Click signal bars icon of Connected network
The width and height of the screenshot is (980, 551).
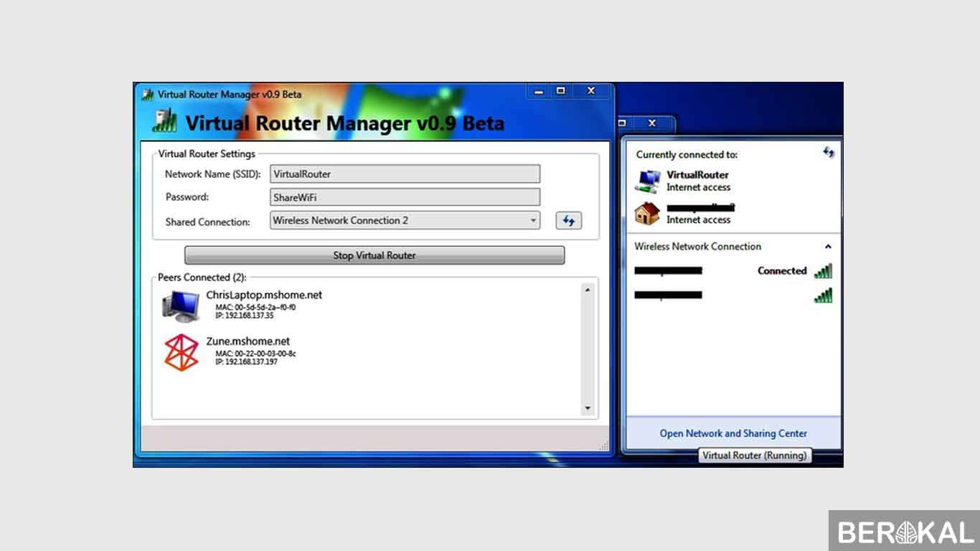coord(823,271)
